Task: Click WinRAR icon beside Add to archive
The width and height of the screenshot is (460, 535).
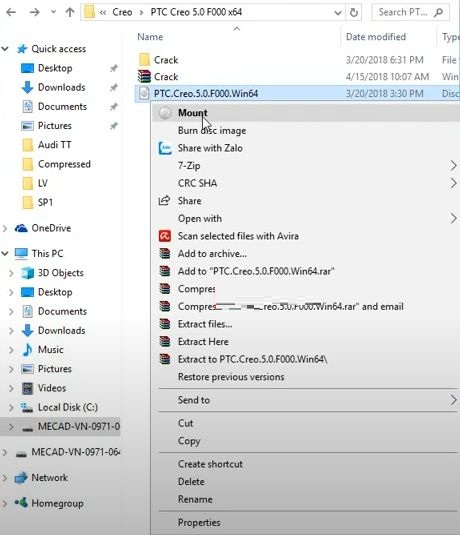Action: (165, 254)
